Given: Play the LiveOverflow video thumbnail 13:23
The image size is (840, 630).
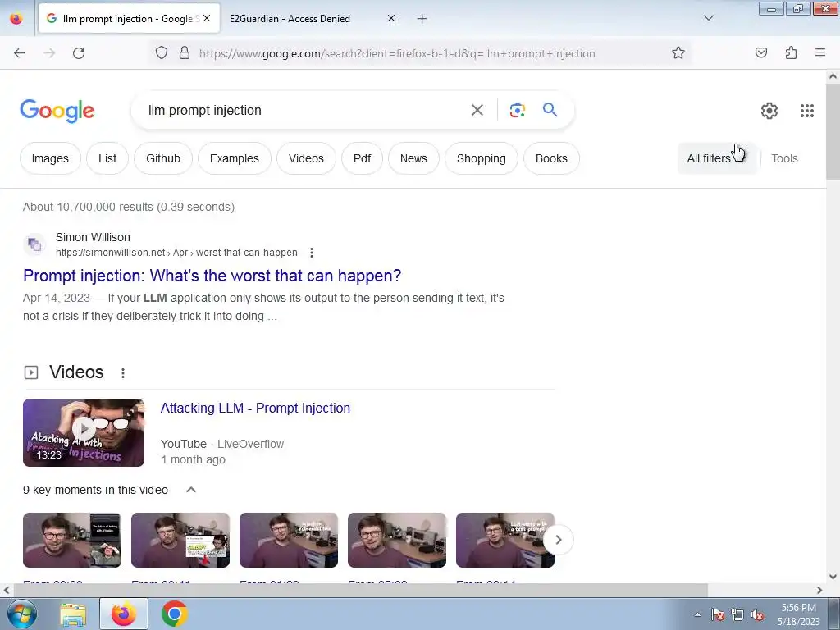Looking at the screenshot, I should (x=84, y=432).
